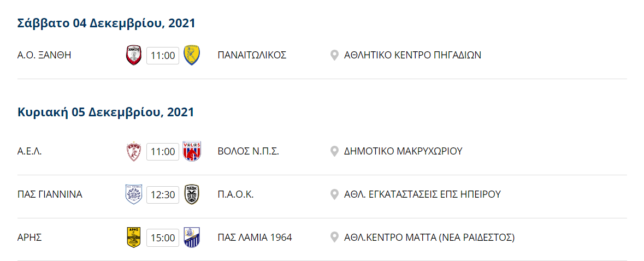The image size is (644, 261).
Task: Click location pin for ΑΘΛΗΤΙΚΟ ΚΕΝΤΡΟ ΠΗΓΑΔΙΩΝ
Action: coord(334,55)
